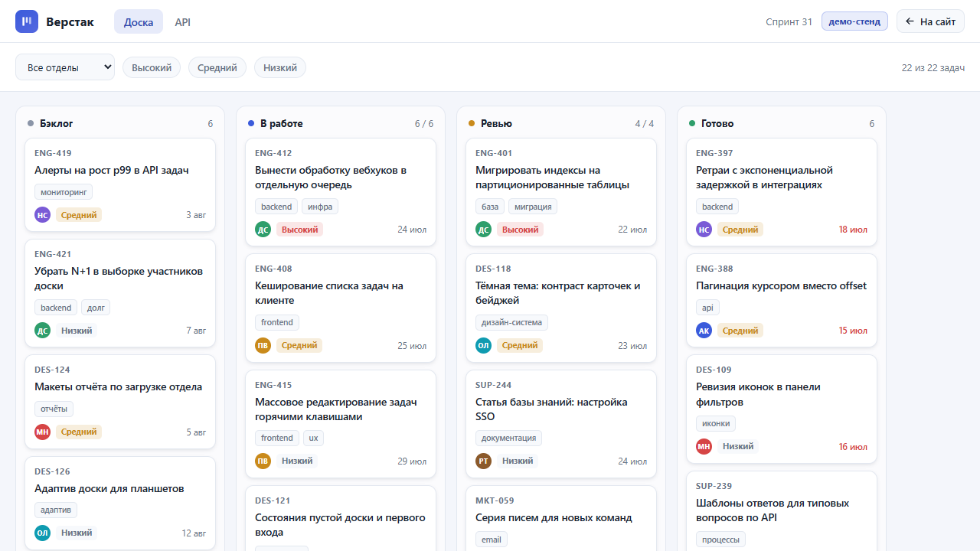Click the НС avatar on card ENG-419
The image size is (980, 551).
pos(43,215)
